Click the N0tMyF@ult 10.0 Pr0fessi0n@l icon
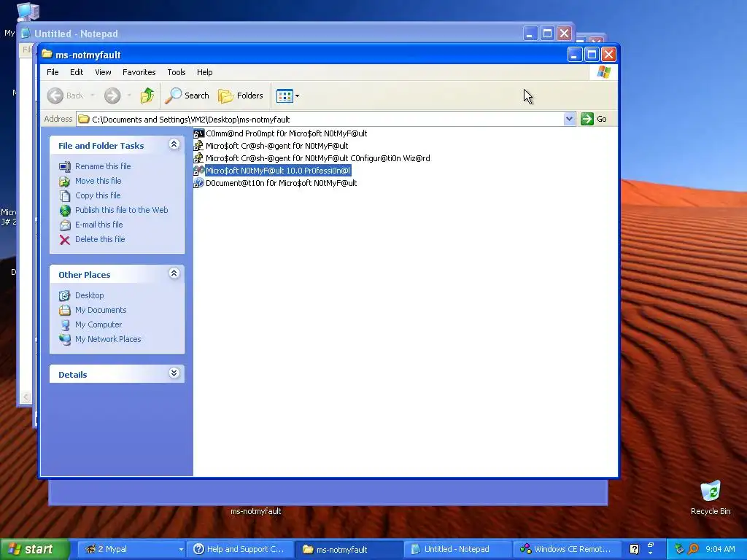The height and width of the screenshot is (560, 747). coord(198,171)
